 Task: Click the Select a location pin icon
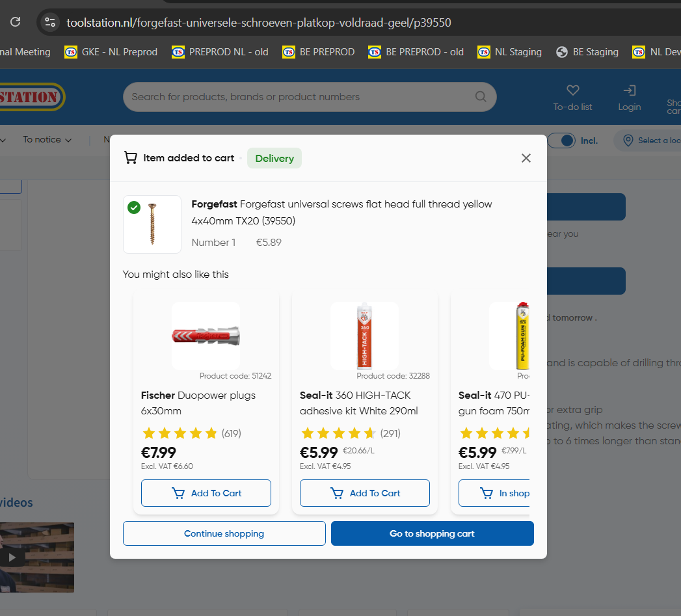tap(628, 141)
